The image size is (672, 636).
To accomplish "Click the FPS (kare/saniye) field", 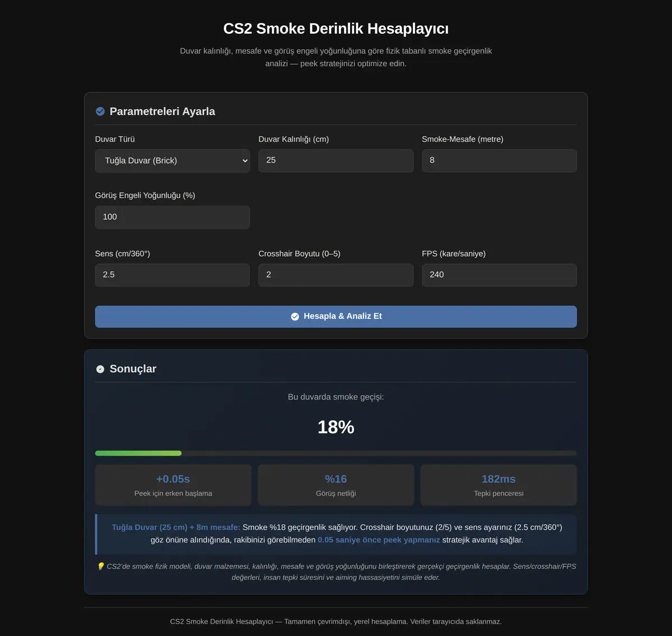I will click(x=499, y=275).
